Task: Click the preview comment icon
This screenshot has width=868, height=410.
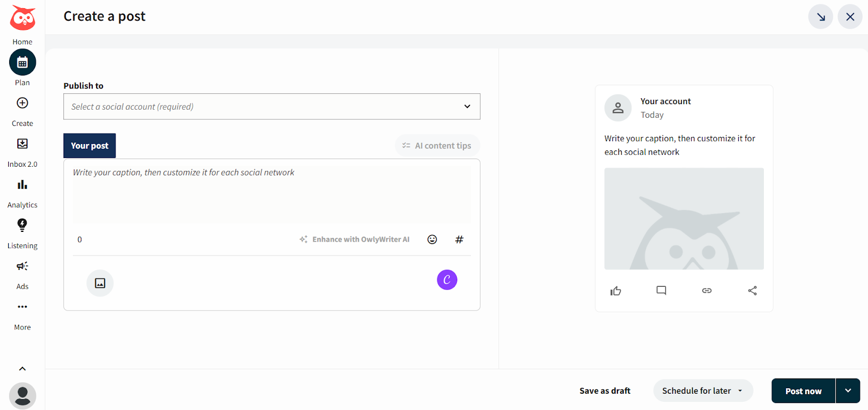Action: [x=661, y=291]
